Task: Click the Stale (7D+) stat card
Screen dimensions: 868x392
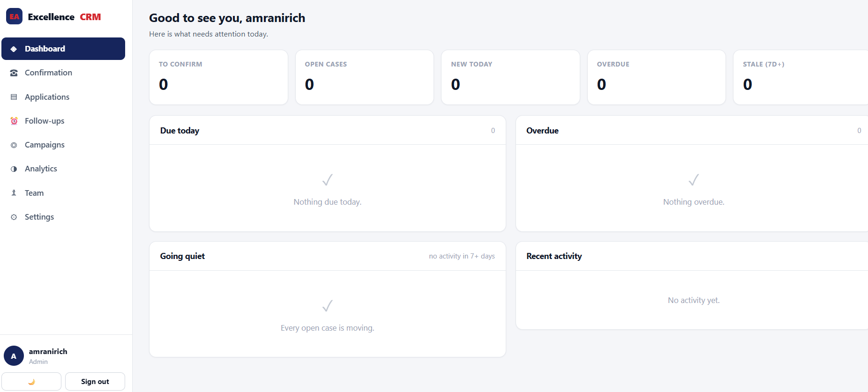Action: pos(801,77)
